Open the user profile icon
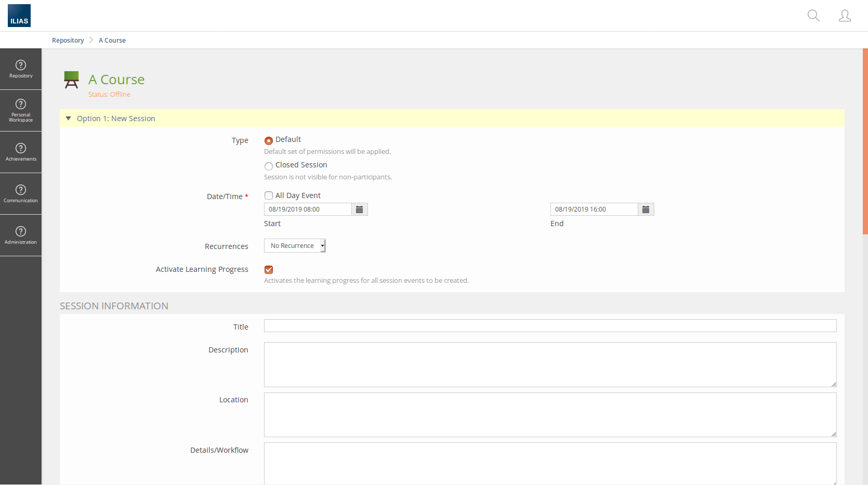This screenshot has width=868, height=485. click(x=845, y=16)
